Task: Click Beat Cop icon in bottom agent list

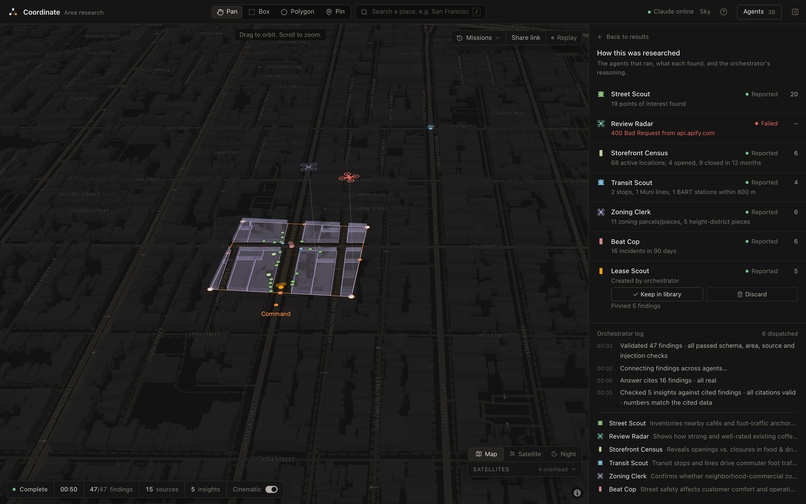Action: (x=600, y=490)
